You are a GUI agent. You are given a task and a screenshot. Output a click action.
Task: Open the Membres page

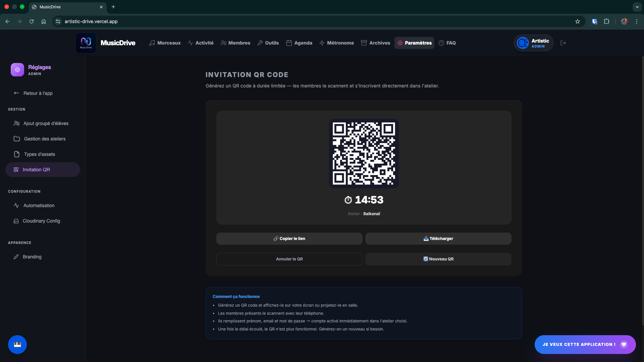(x=235, y=43)
